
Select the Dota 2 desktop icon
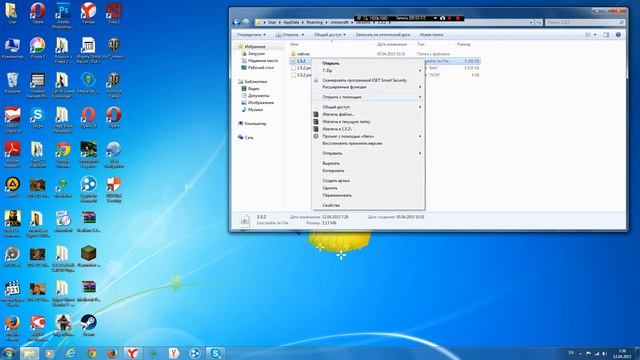pyautogui.click(x=113, y=13)
